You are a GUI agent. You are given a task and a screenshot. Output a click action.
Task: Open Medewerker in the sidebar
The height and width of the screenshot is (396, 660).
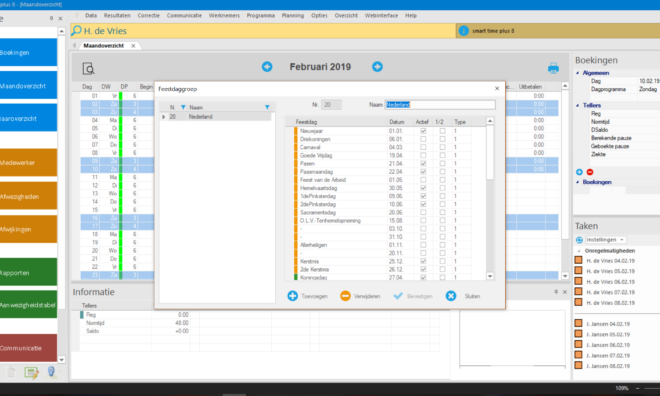28,162
